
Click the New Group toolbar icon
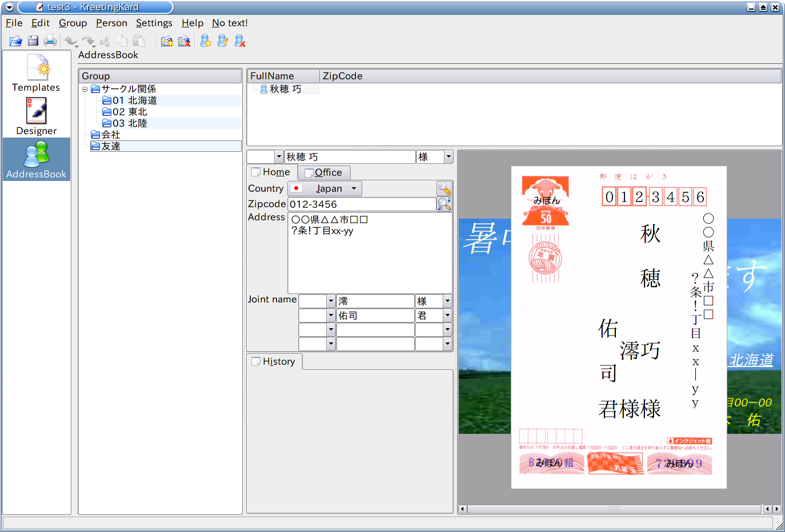[x=167, y=41]
